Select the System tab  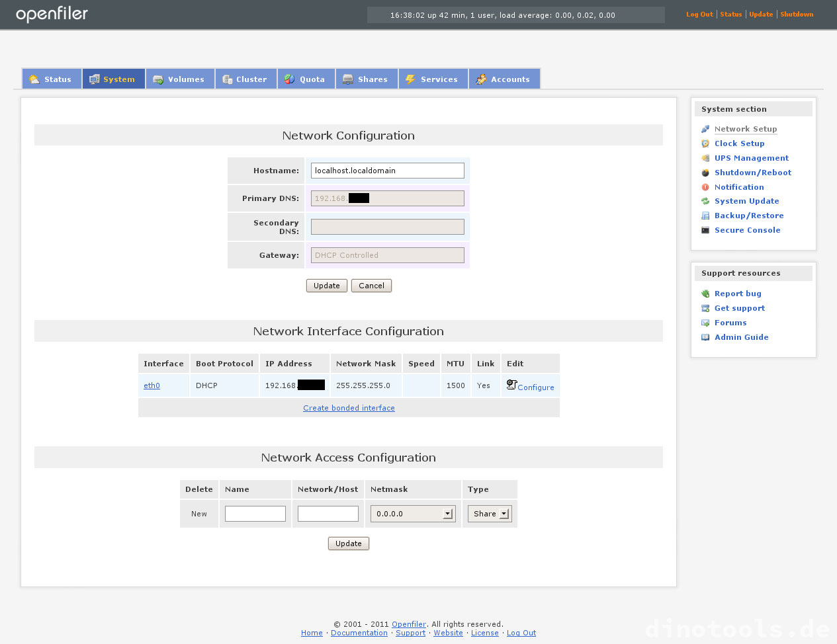coord(113,79)
